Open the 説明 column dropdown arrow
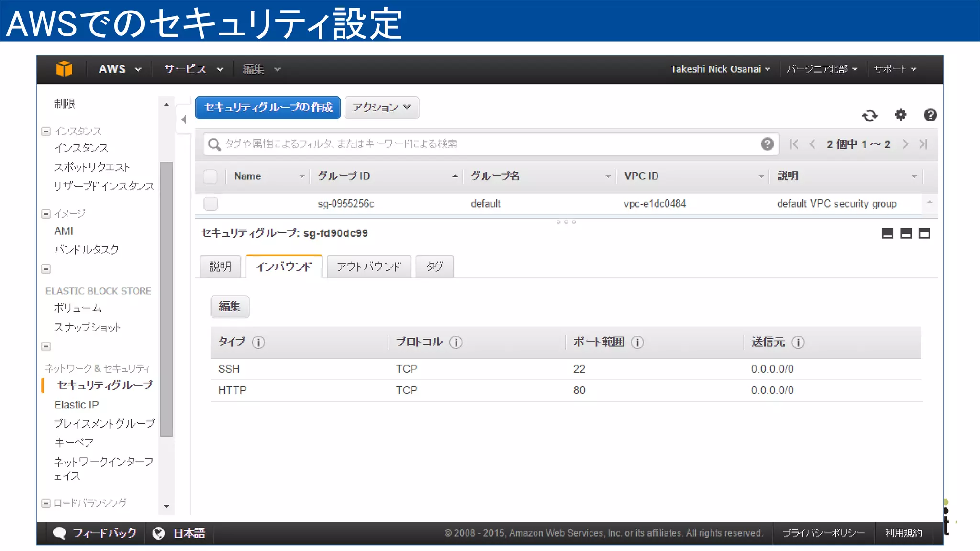Viewport: 980px width, 551px height. coord(914,176)
